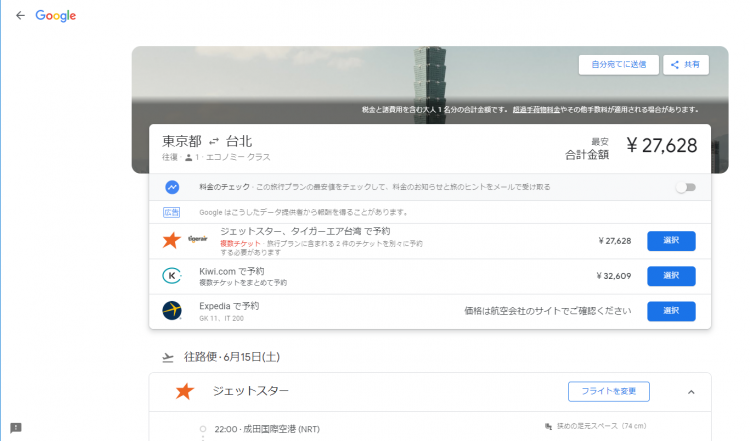Click the 広告 ad badge
Screen dimensions: 750x441
(x=171, y=212)
